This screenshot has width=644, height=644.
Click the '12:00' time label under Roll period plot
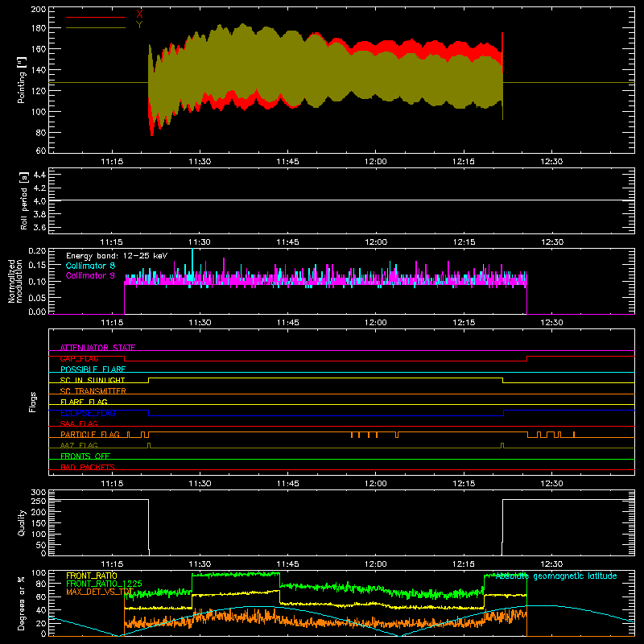[x=376, y=242]
